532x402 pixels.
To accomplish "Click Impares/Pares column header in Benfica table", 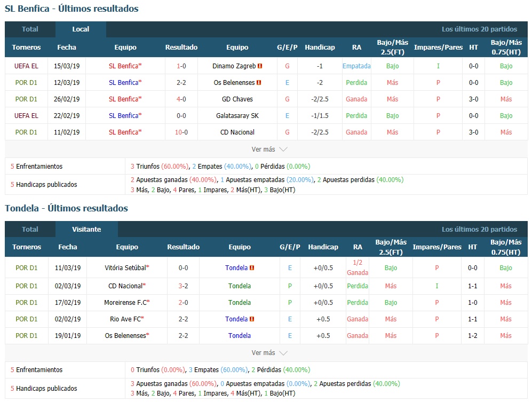I will (438, 47).
